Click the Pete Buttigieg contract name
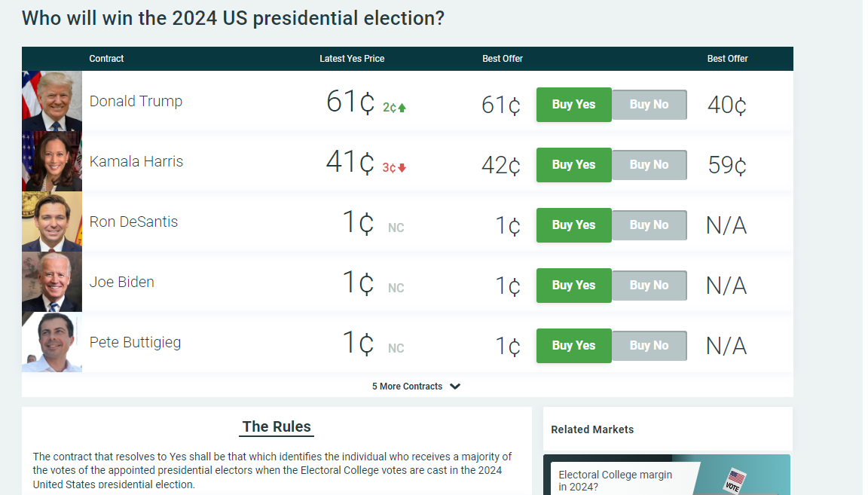This screenshot has height=495, width=868. coord(135,342)
